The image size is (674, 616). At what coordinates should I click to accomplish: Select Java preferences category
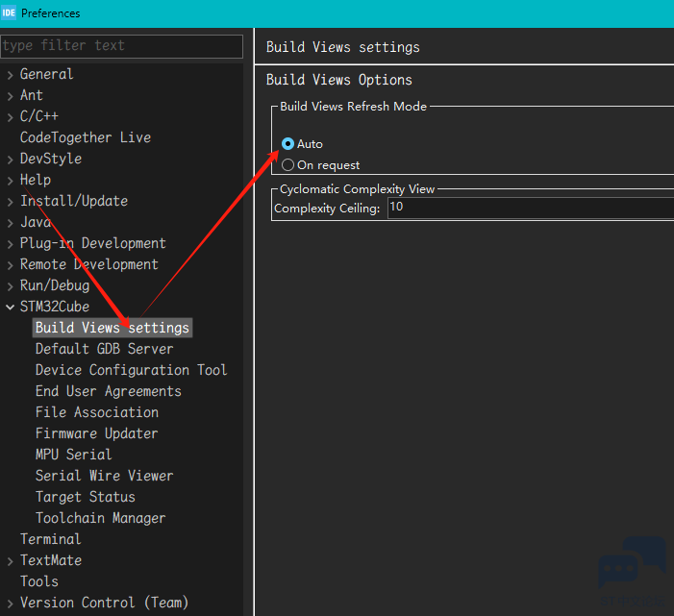click(36, 222)
